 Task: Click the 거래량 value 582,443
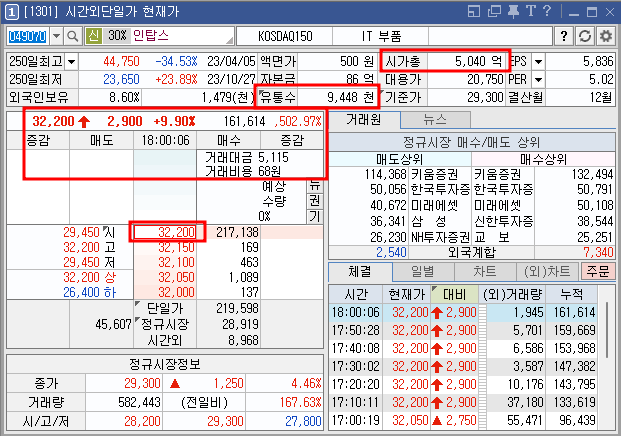(x=139, y=403)
